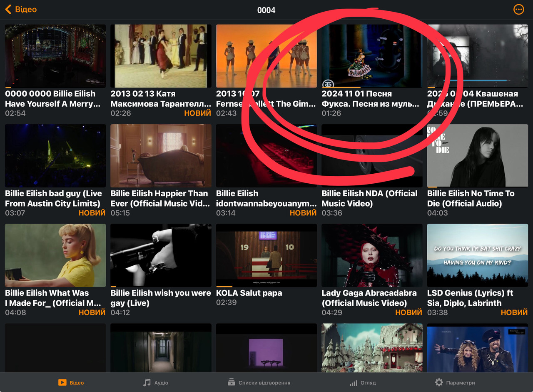This screenshot has width=533, height=392.
Task: Switch to the Відео tab
Action: coord(71,382)
